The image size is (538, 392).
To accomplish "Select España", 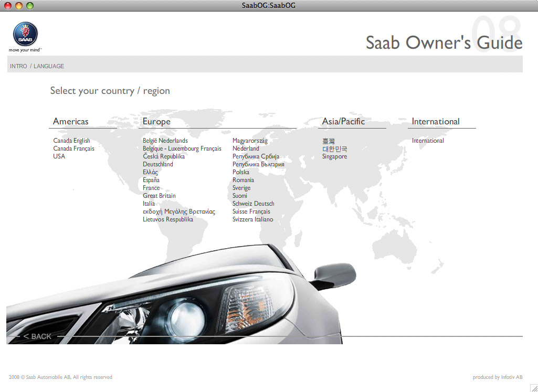I will [151, 180].
